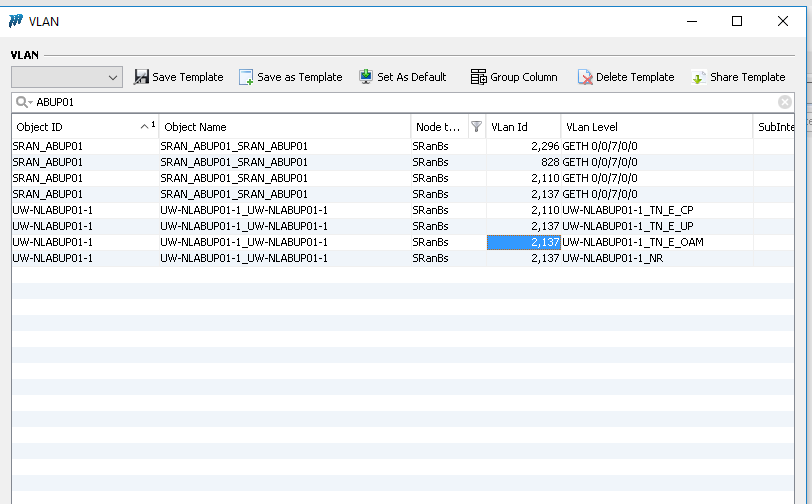Click the Group Column icon

pos(478,77)
